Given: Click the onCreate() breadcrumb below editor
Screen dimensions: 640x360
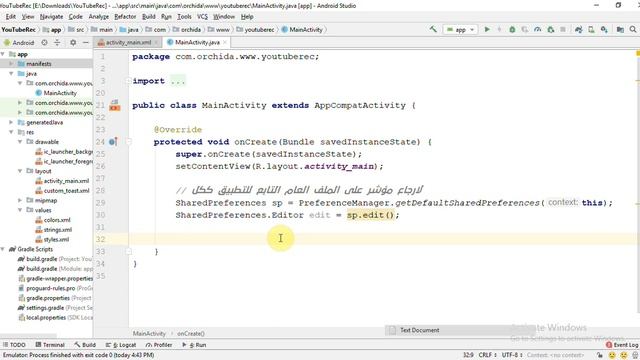Looking at the screenshot, I should pyautogui.click(x=191, y=334).
